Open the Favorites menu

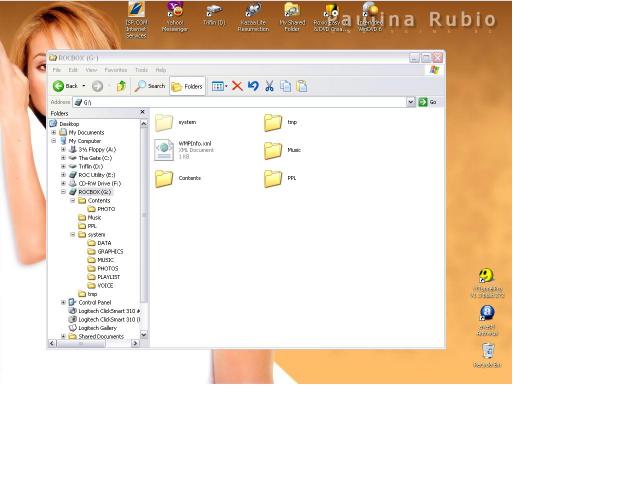coord(116,70)
